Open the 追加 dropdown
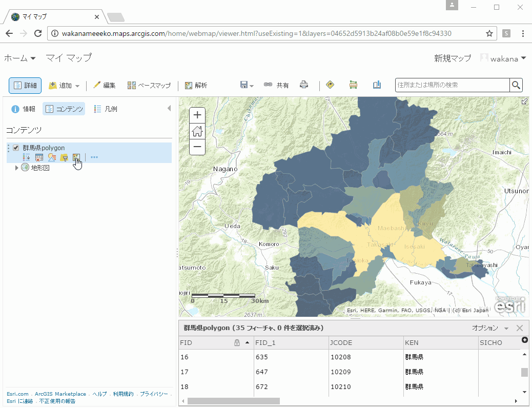This screenshot has height=408, width=532. (x=64, y=86)
